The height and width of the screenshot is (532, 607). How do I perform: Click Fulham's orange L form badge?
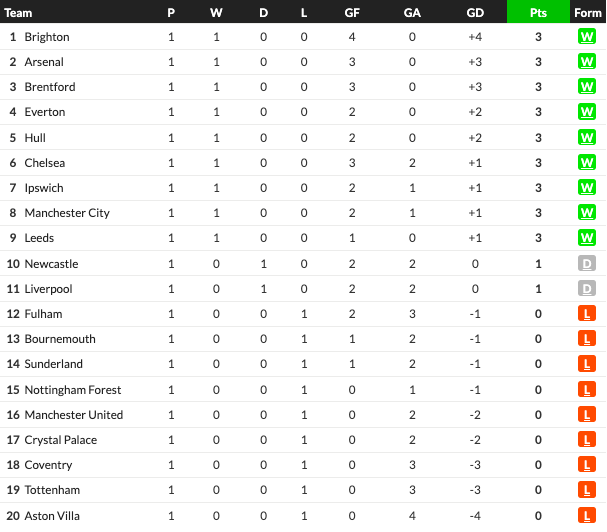pos(586,314)
